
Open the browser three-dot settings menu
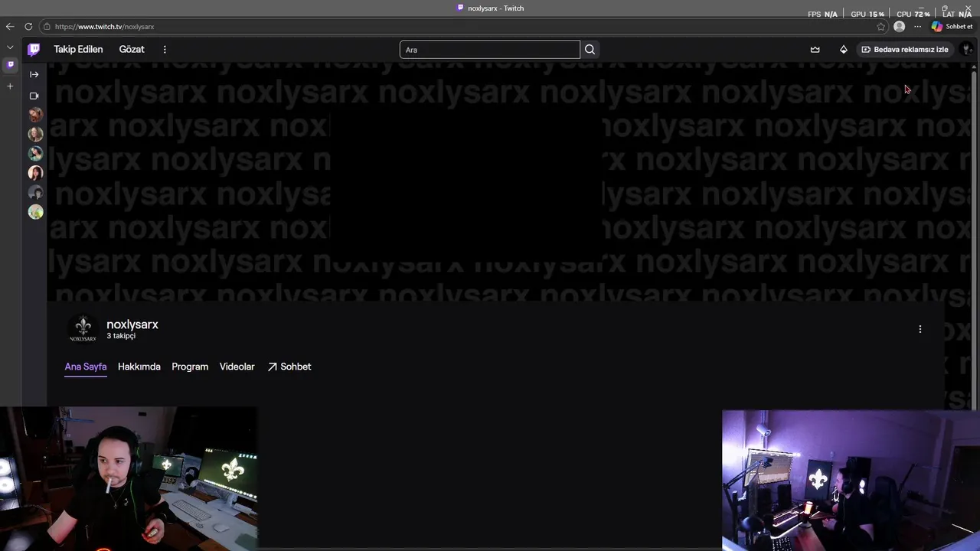click(917, 26)
